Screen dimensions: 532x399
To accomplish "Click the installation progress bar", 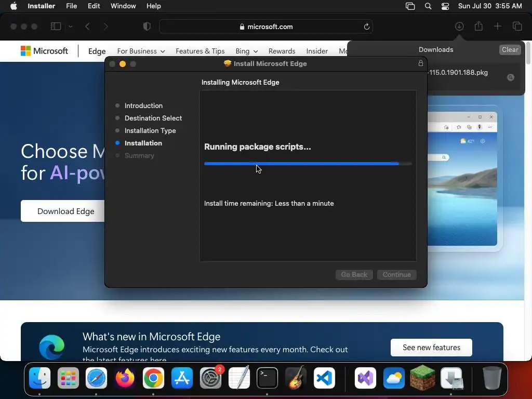I will point(308,164).
